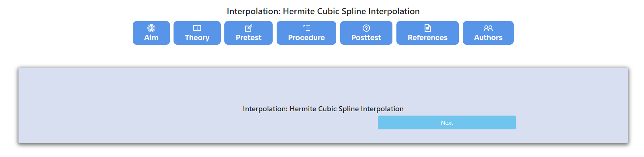Click the question mark icon above Posttest

tap(366, 28)
